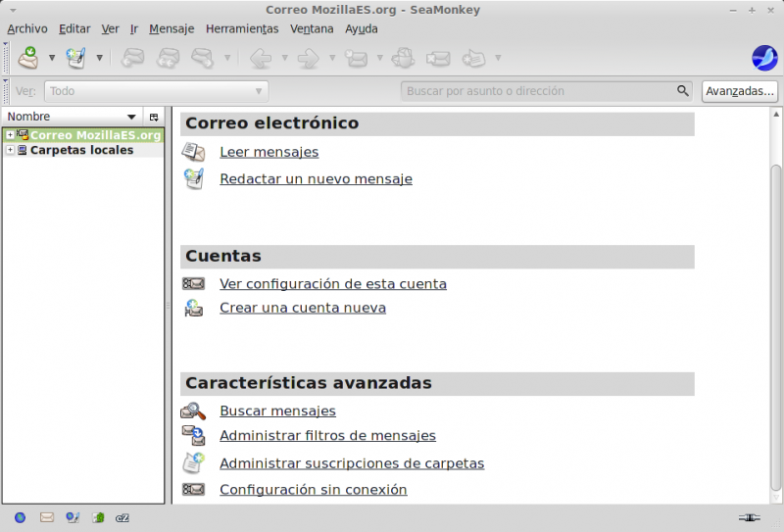Click the Go Back arrow icon
Screen dimensions: 784x532
261,58
